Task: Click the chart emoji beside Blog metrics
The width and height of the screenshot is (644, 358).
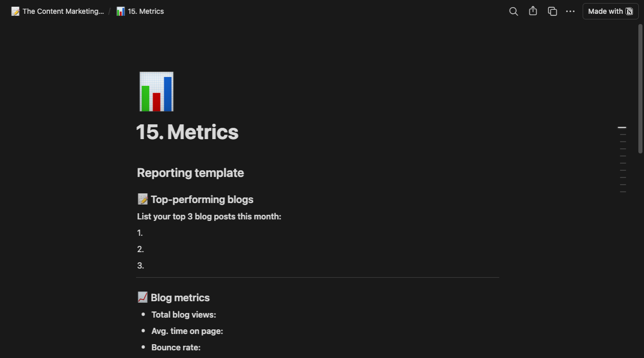Action: (143, 297)
